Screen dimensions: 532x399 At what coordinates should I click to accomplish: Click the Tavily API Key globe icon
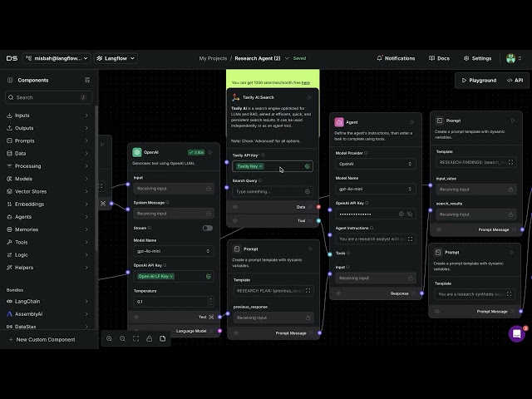point(307,166)
